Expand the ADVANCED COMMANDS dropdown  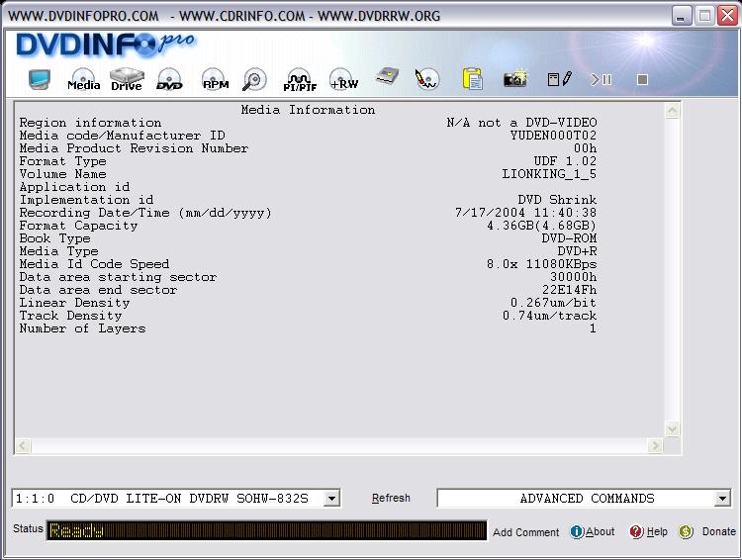click(x=722, y=498)
